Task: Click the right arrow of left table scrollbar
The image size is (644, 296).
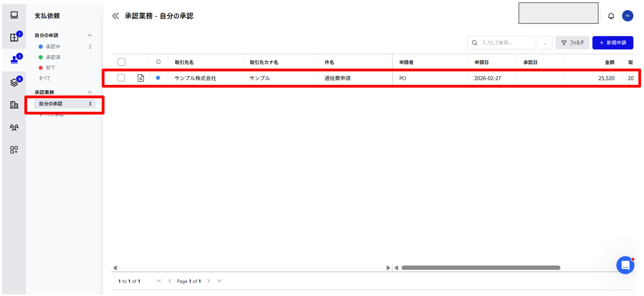Action: [x=388, y=268]
